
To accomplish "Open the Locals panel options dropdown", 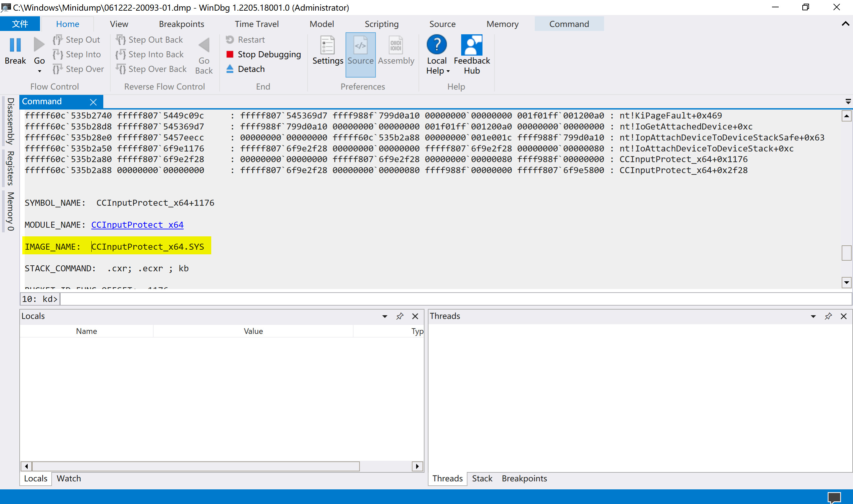I will 385,317.
